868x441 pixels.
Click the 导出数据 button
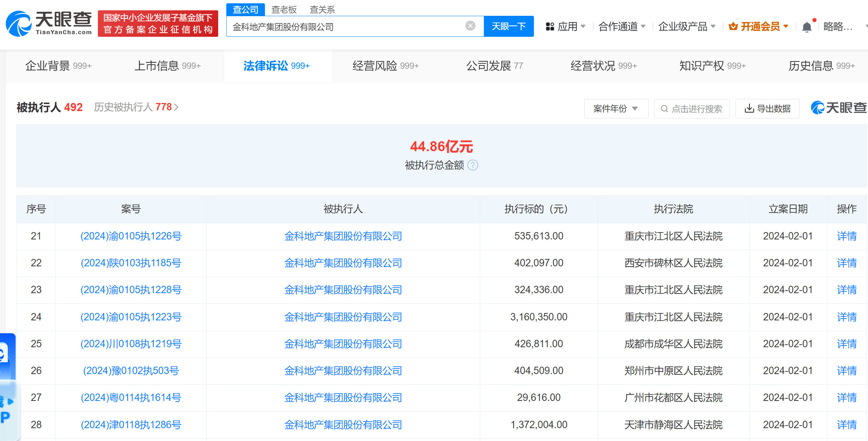point(768,109)
